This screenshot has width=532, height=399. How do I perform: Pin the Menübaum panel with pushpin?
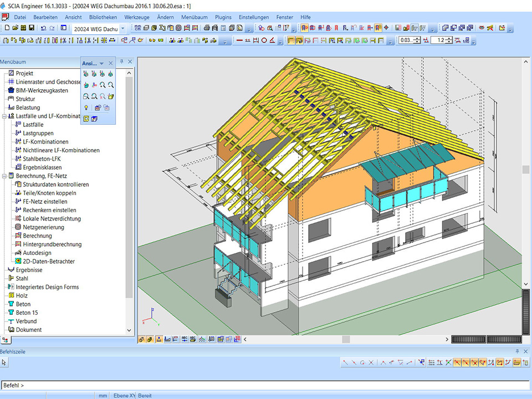(x=122, y=62)
